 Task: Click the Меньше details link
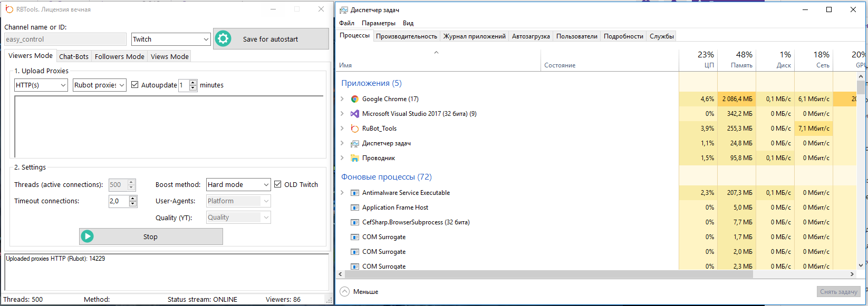coord(365,292)
